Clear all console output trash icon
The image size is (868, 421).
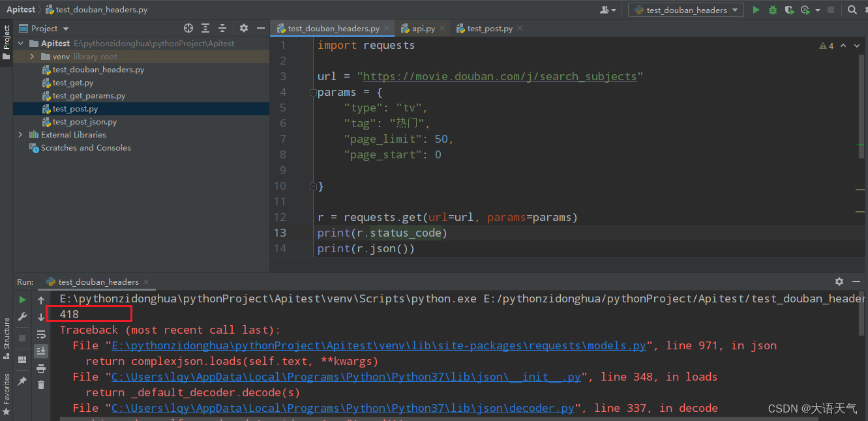click(x=41, y=385)
